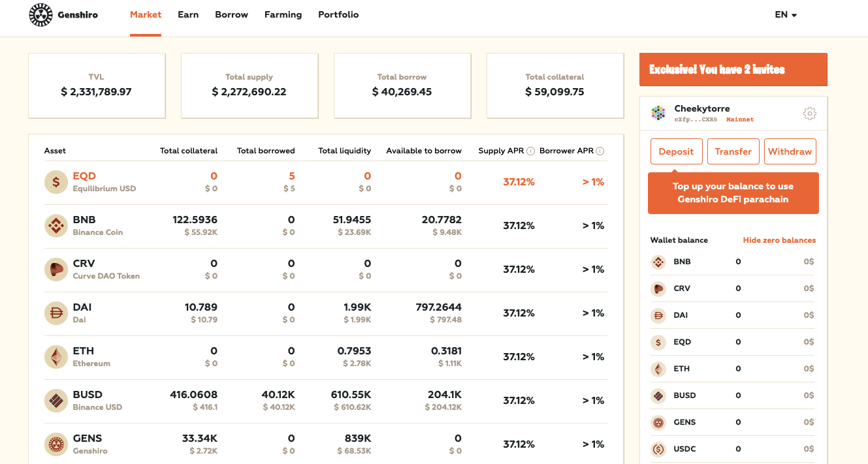
Task: Click the Binance Coin asset subtitle
Action: tap(98, 232)
